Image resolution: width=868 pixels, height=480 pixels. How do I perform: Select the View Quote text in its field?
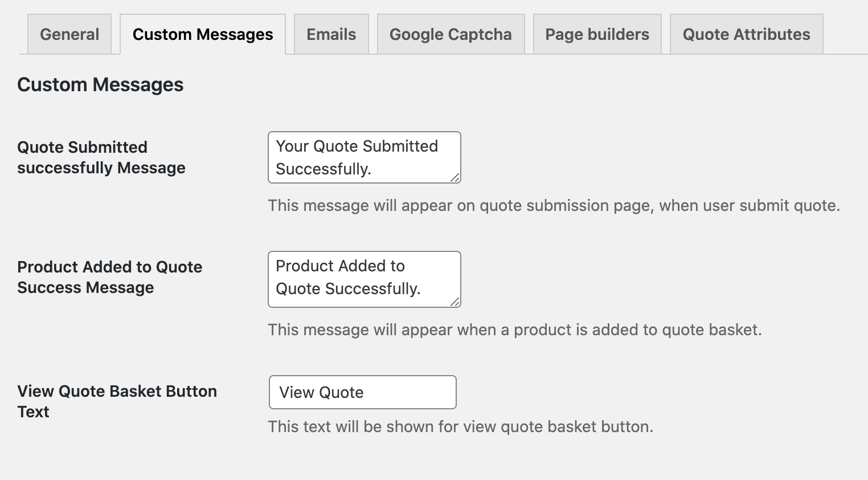coord(320,392)
